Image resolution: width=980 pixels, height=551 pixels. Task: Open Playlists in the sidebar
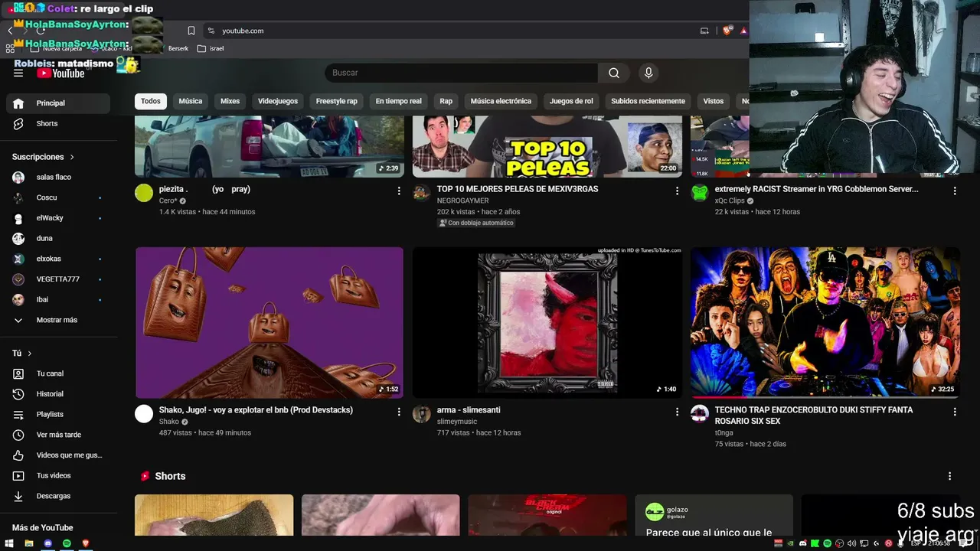click(58, 415)
